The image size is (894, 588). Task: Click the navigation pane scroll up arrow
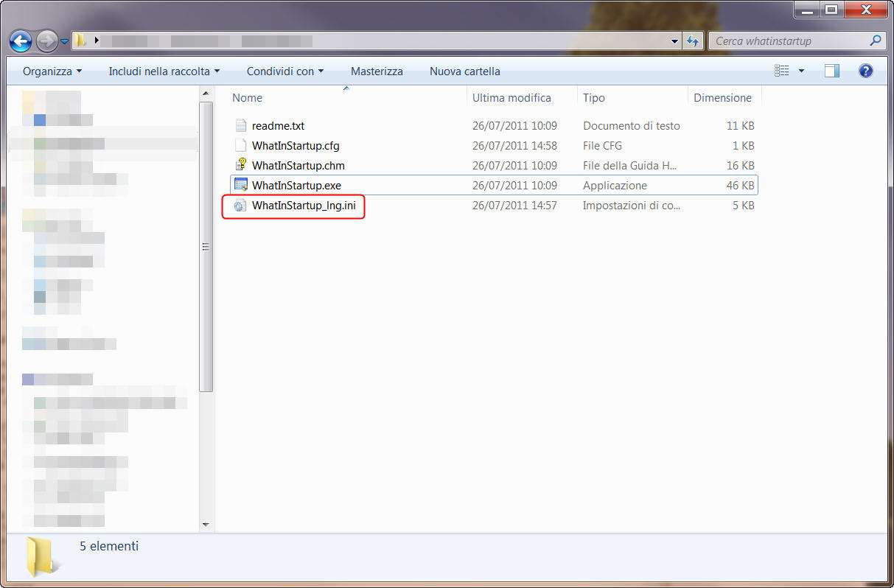coord(206,93)
